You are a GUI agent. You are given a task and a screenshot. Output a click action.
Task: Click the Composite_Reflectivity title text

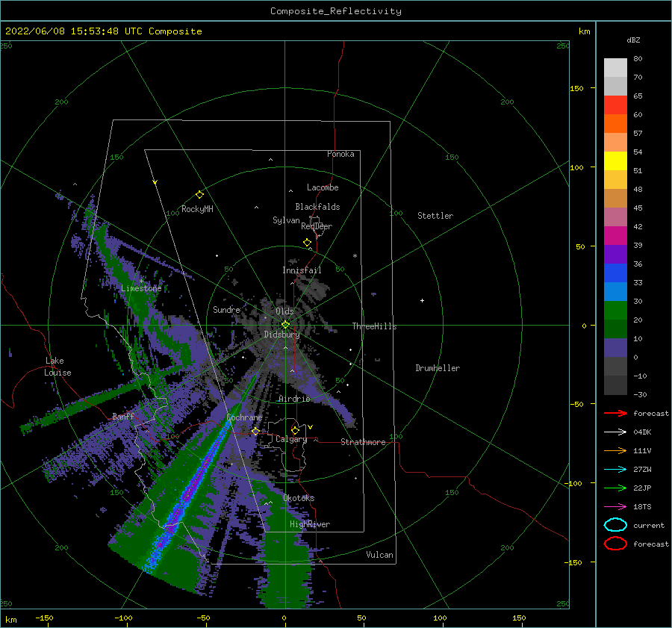click(335, 11)
